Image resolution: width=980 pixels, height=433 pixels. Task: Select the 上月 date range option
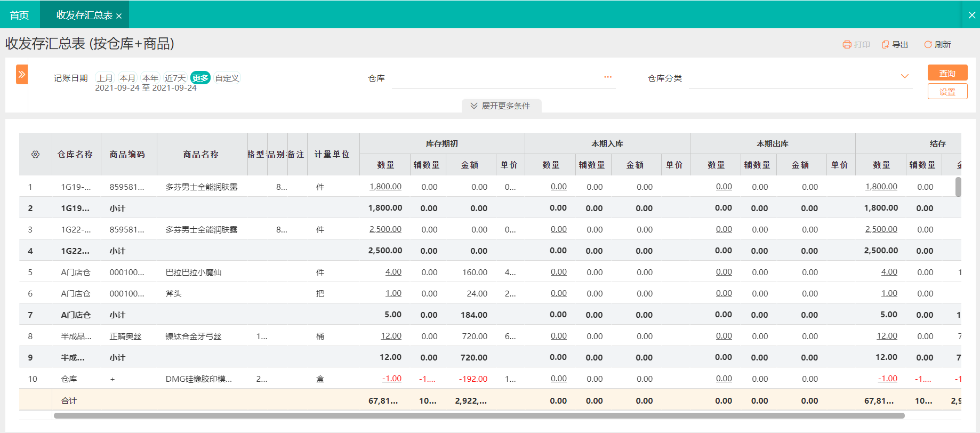(x=105, y=78)
